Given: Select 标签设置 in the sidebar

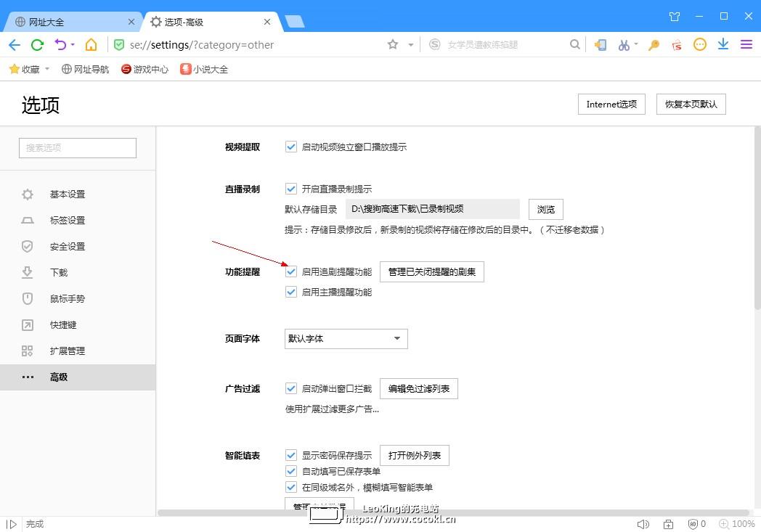Looking at the screenshot, I should click(78, 220).
